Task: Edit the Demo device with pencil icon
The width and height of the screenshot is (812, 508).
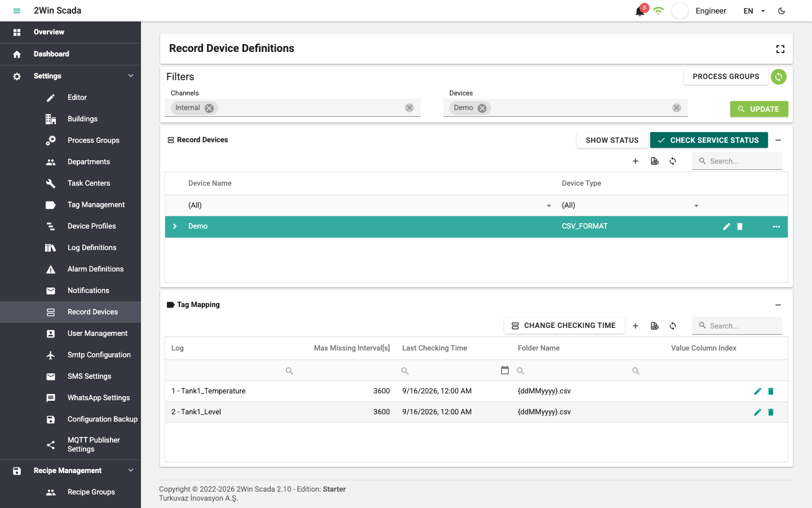Action: coord(726,226)
